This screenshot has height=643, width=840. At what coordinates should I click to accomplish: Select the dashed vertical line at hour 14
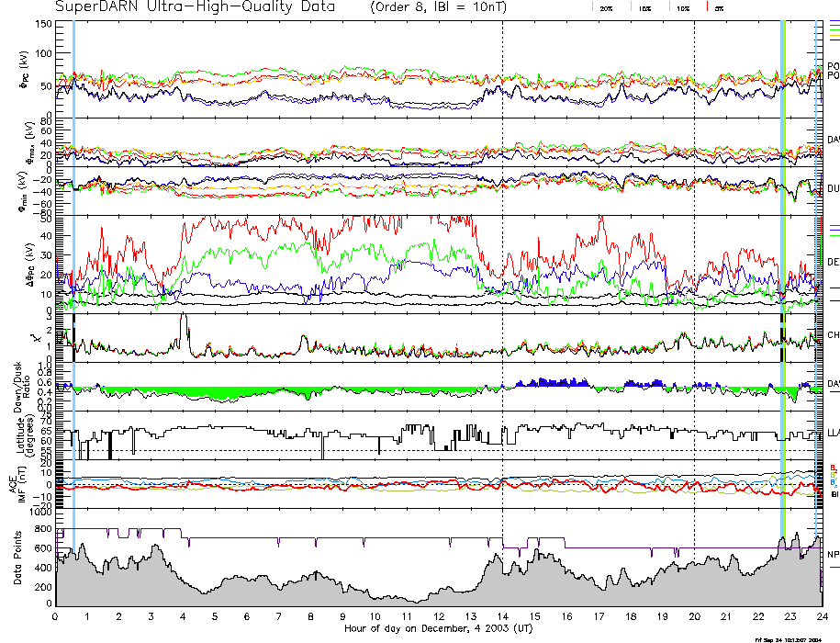pyautogui.click(x=503, y=276)
